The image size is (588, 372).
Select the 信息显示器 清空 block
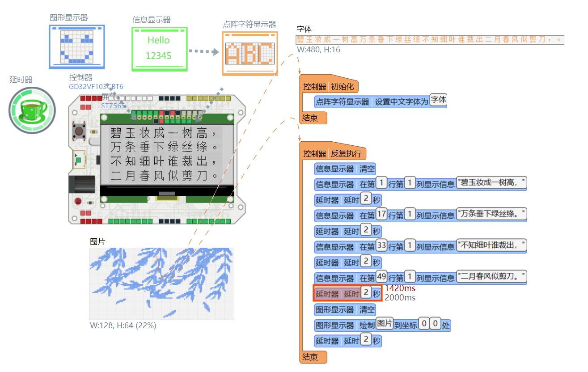pyautogui.click(x=345, y=169)
